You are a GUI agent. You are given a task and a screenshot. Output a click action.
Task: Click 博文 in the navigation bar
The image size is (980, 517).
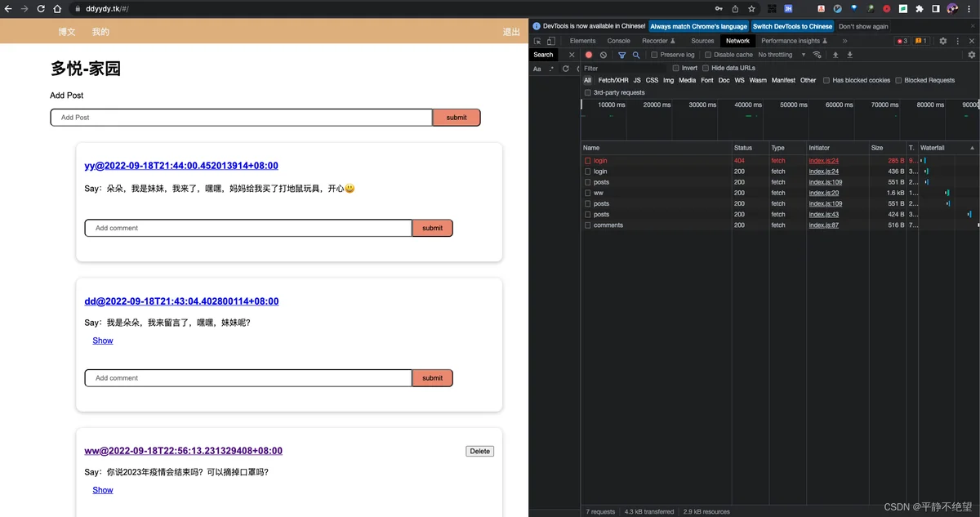pyautogui.click(x=67, y=32)
